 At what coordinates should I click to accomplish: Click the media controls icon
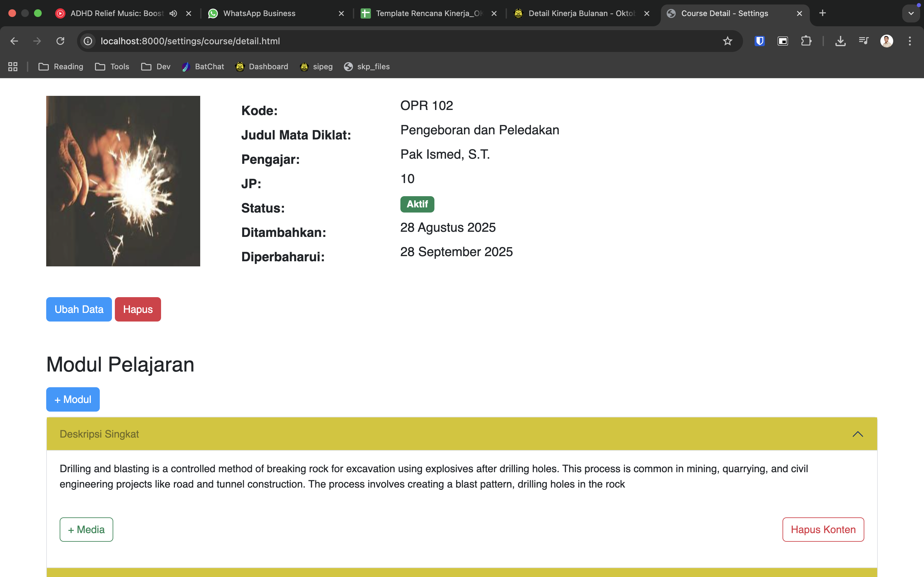click(863, 41)
